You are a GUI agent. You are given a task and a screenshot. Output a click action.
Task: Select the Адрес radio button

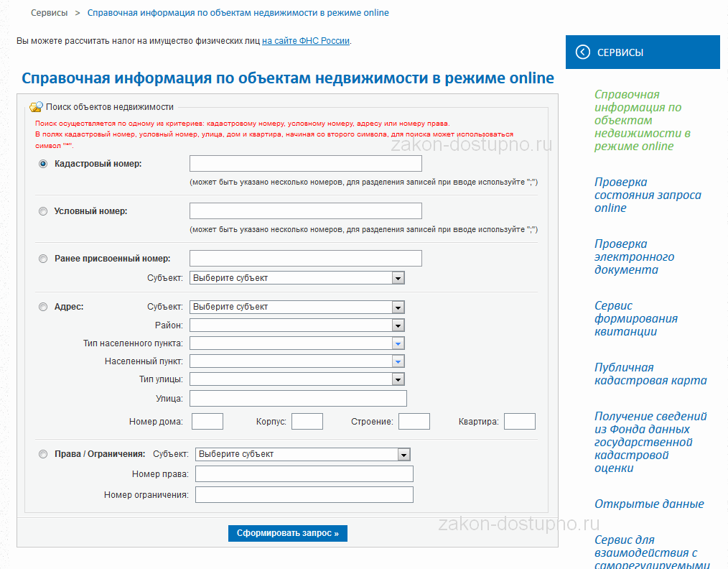(43, 307)
